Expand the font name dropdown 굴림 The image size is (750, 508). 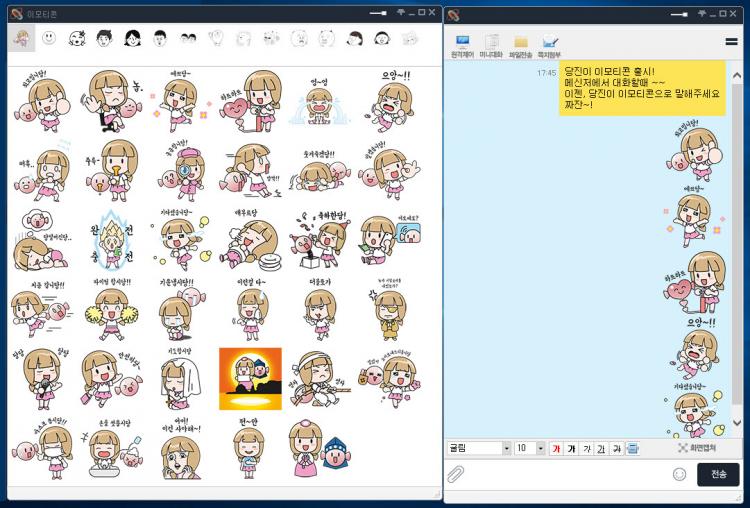[506, 448]
